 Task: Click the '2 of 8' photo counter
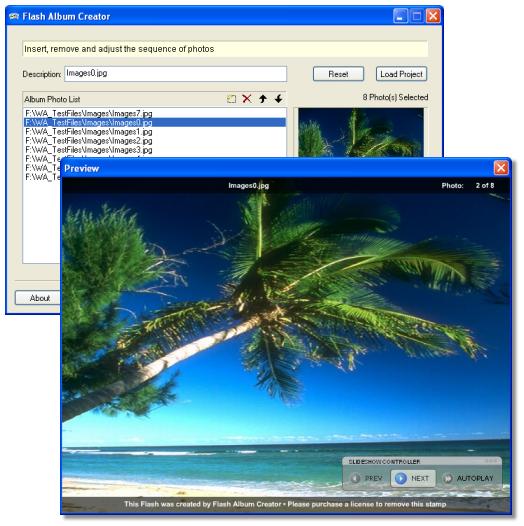pos(485,185)
